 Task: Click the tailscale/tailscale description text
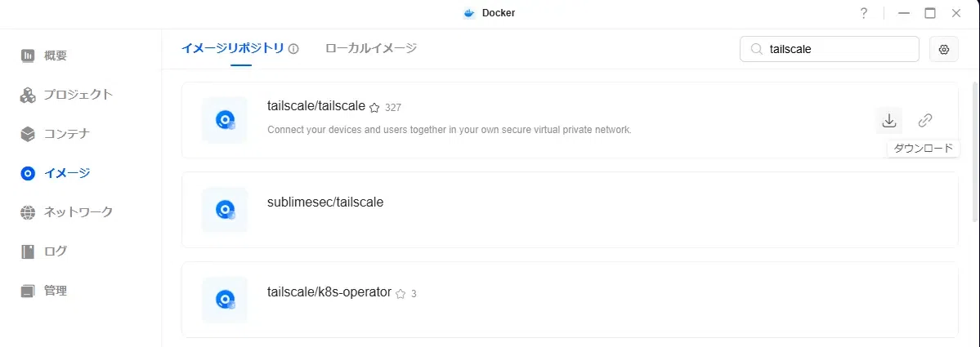coord(450,131)
